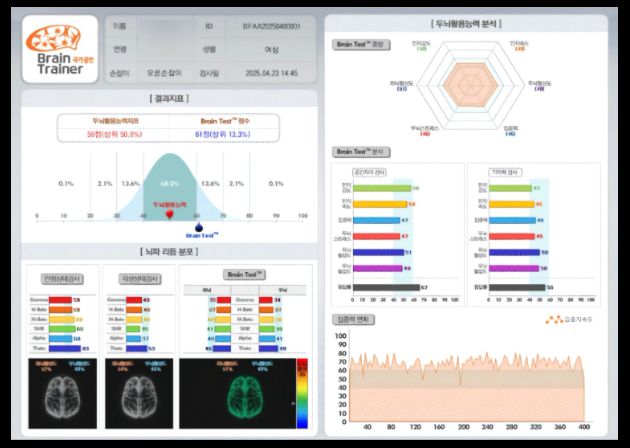Screen dimensions: 630x448
Task: Click the red bar in memory test chart
Action: pos(512,236)
